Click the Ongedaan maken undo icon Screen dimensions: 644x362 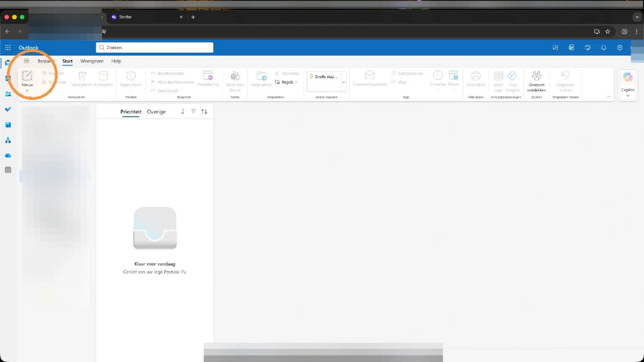(x=565, y=76)
